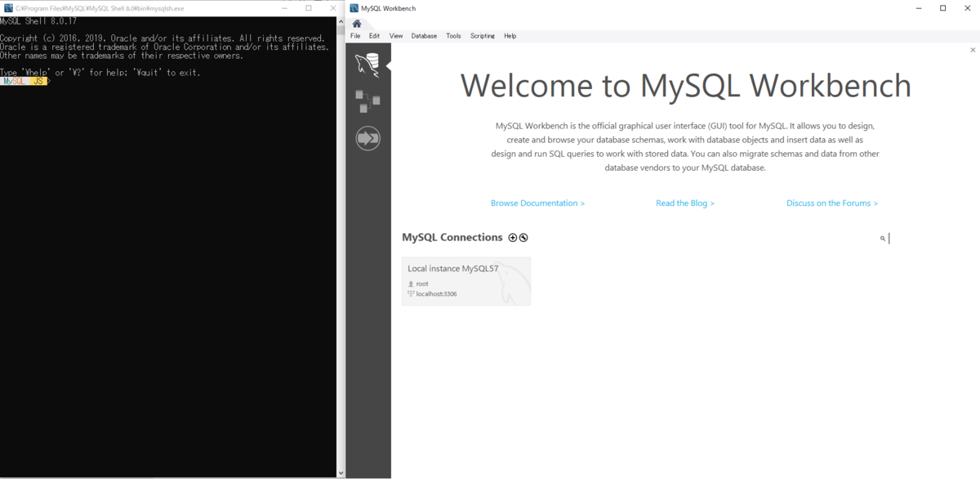This screenshot has height=479, width=980.
Task: Open the Tools menu
Action: 453,36
